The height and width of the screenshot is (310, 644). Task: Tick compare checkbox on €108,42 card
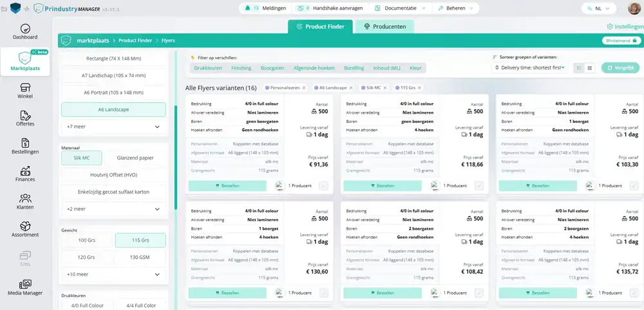479,293
